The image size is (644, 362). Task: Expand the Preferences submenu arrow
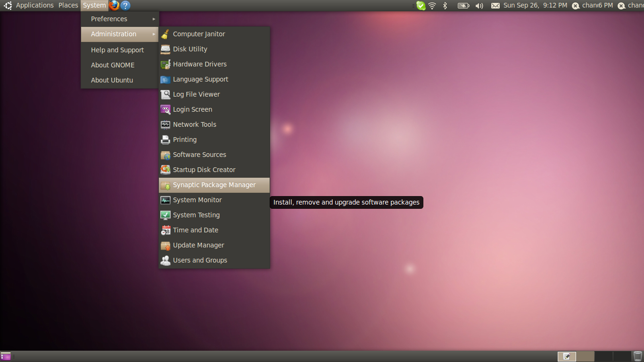click(x=154, y=19)
